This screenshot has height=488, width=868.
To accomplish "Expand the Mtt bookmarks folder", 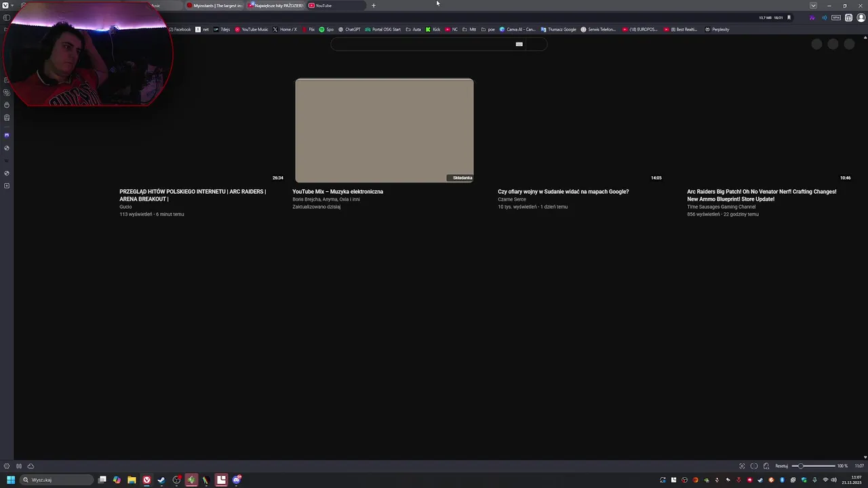I will [469, 29].
